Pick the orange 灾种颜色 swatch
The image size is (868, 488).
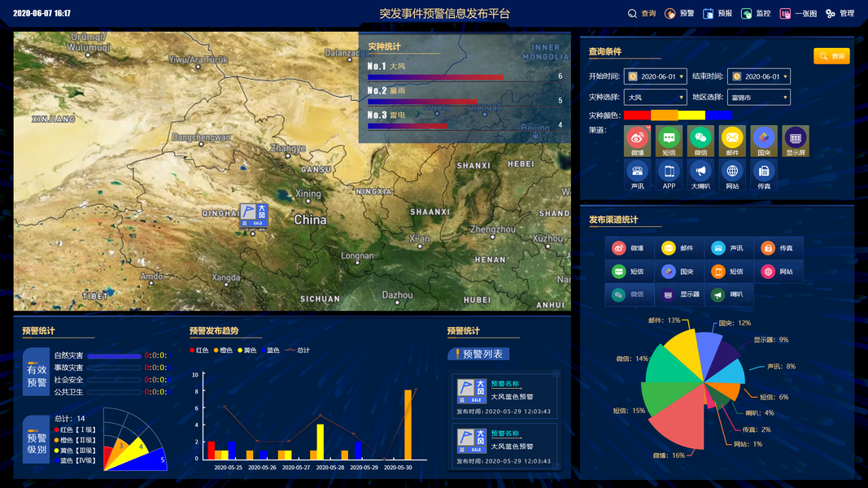point(665,115)
